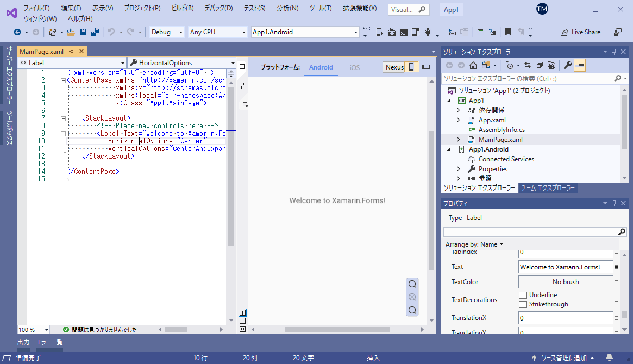
Task: Expand the App.xaml node
Action: tap(458, 120)
